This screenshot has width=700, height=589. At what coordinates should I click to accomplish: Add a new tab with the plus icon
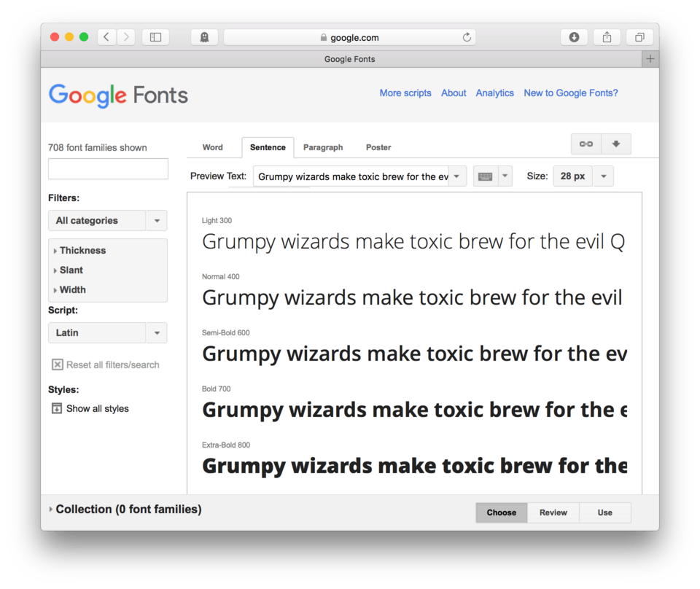pyautogui.click(x=650, y=59)
